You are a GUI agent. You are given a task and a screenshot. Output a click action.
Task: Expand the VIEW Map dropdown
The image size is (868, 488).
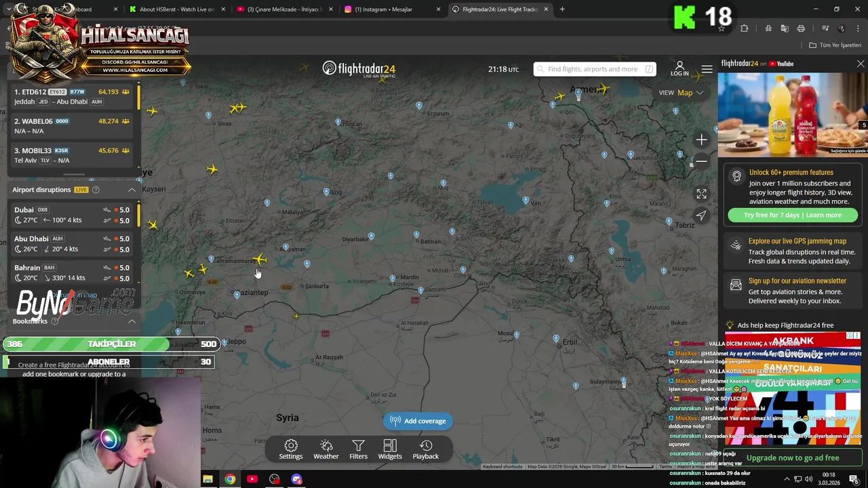coord(681,93)
